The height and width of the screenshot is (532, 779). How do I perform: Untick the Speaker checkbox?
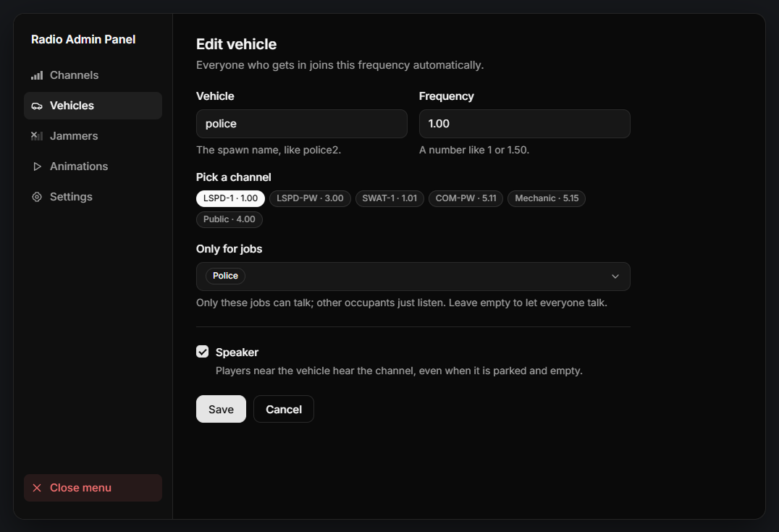[202, 352]
